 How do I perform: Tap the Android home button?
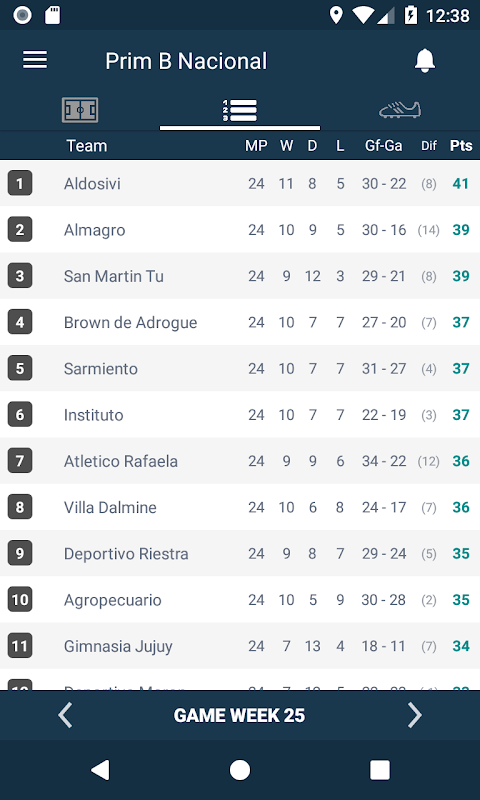[240, 769]
